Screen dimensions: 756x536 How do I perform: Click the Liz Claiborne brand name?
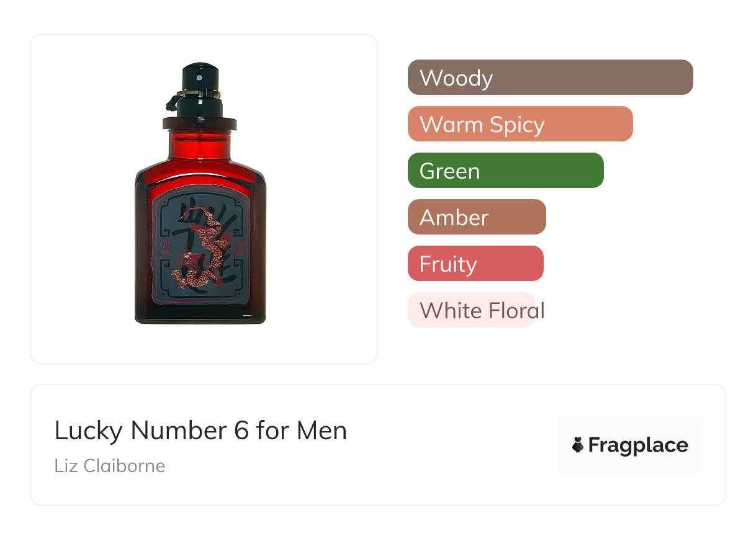pyautogui.click(x=110, y=466)
